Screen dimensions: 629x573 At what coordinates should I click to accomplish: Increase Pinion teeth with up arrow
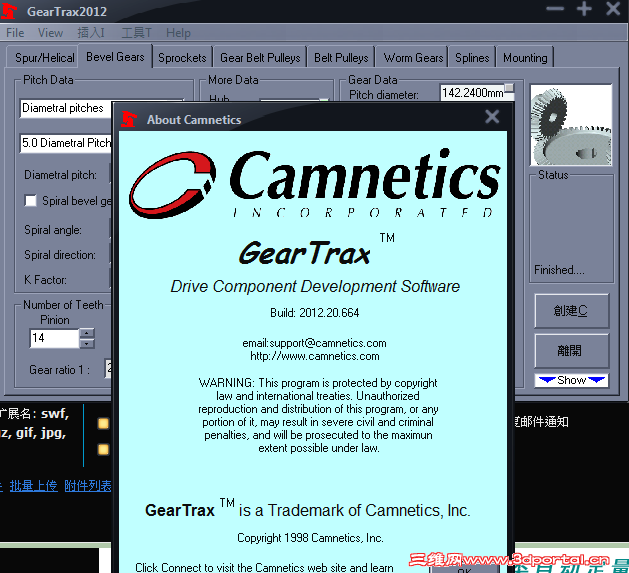pos(87,333)
